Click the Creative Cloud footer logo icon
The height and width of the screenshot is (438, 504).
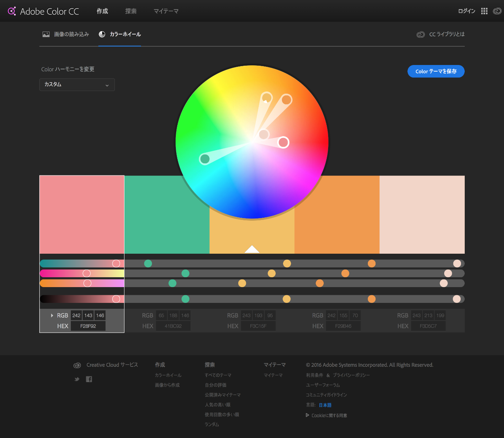[77, 365]
